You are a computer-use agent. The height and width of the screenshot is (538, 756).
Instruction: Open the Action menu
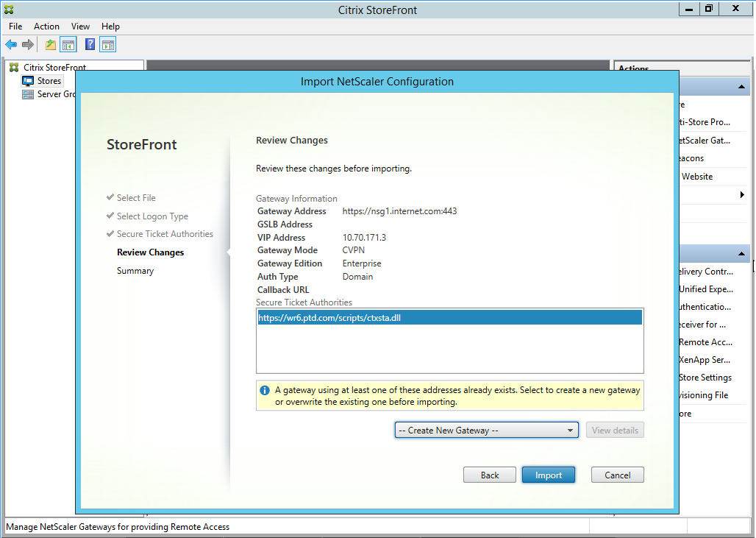[46, 26]
